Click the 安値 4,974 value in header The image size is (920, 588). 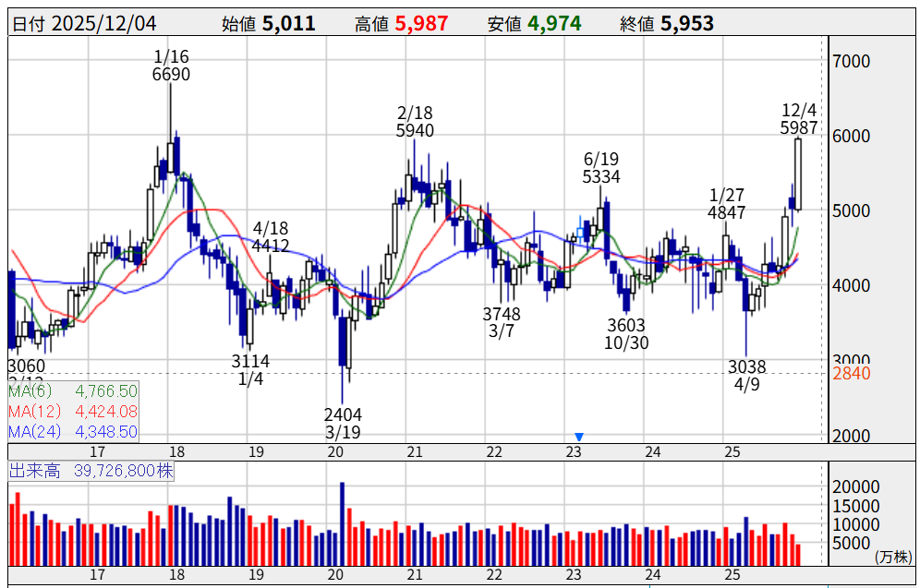coord(554,24)
